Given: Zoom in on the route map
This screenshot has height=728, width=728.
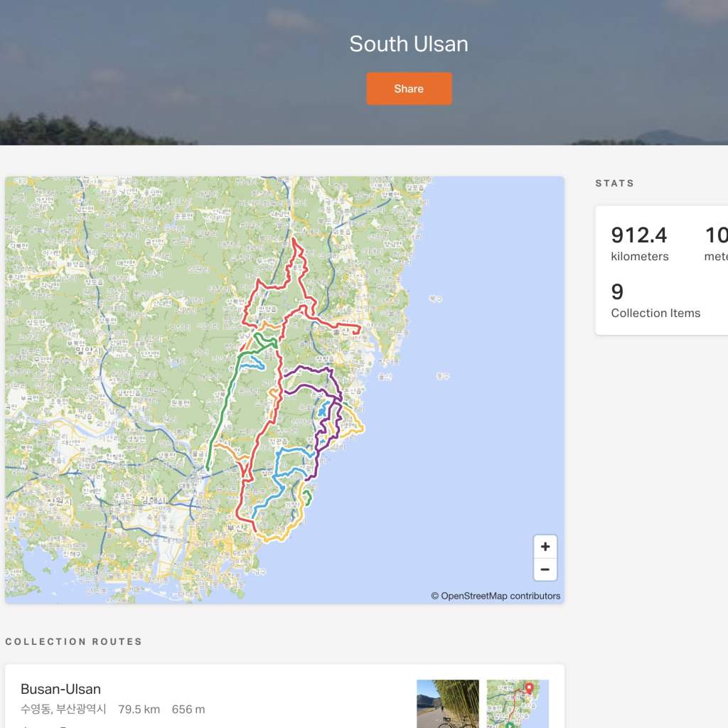Looking at the screenshot, I should pos(545,547).
